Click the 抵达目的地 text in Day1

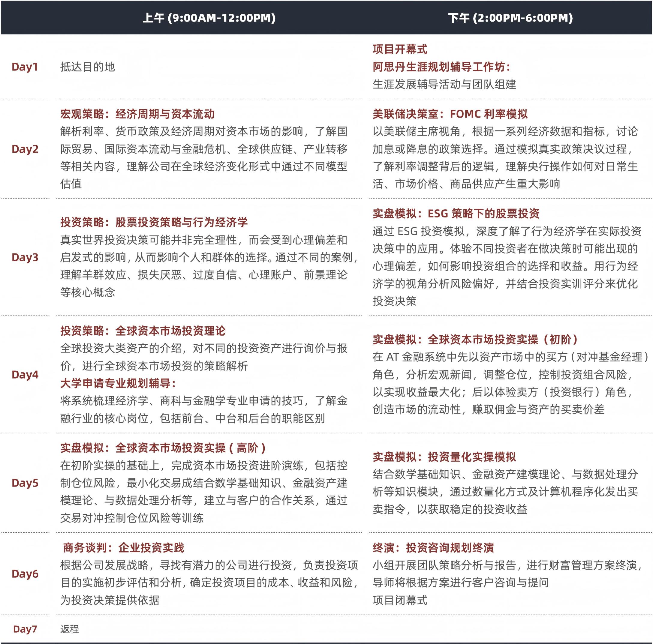point(88,67)
